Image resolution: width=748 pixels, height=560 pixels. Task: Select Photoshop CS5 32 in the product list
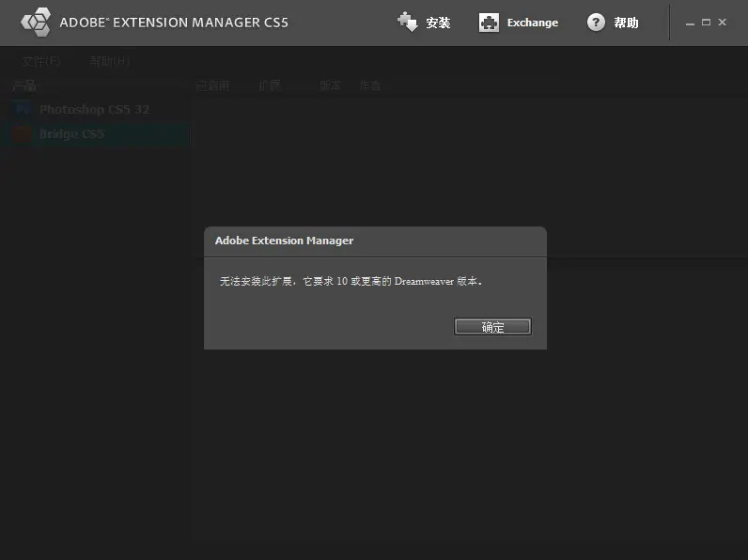95,109
